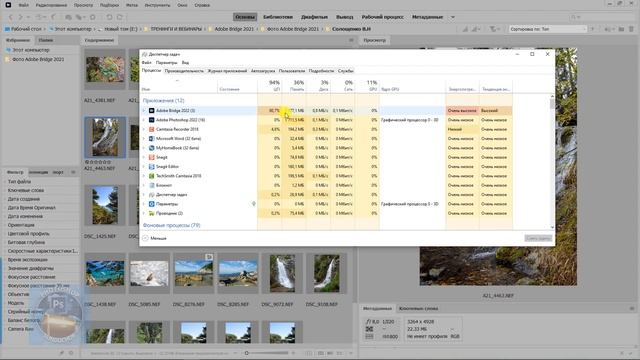
Task: Open the Сортировка по Тип dropdown
Action: (547, 29)
